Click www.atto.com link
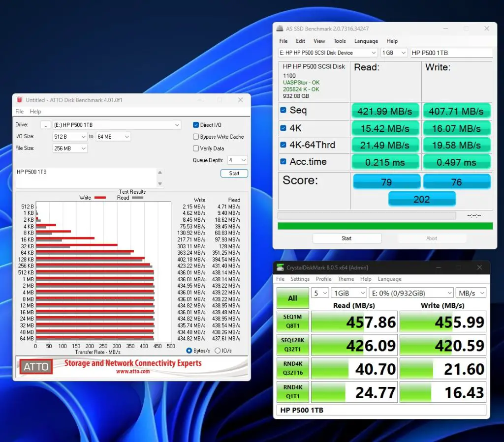The height and width of the screenshot is (442, 504). [133, 371]
